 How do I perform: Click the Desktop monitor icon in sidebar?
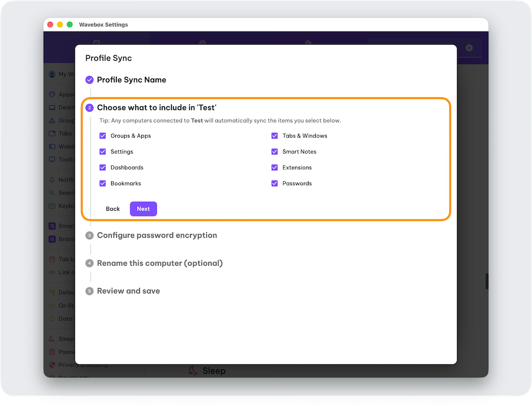(x=52, y=107)
